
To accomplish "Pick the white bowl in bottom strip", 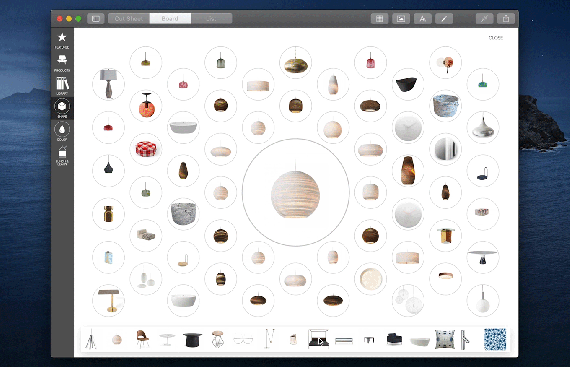I will click(420, 341).
